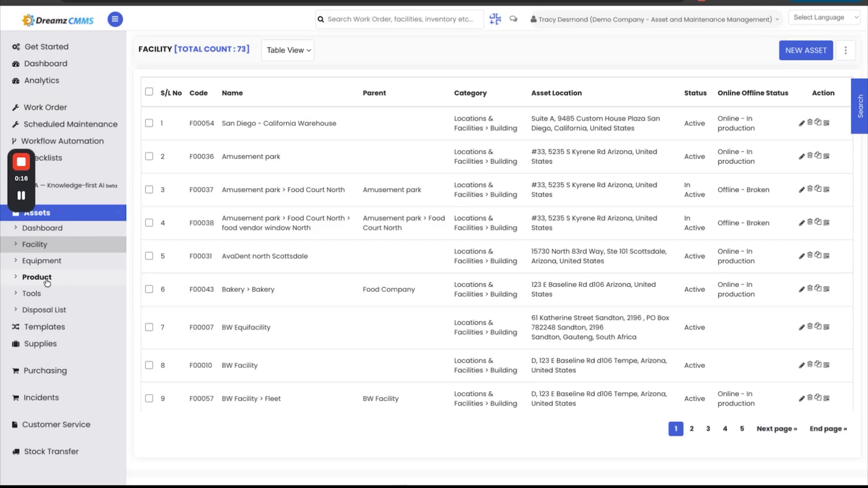Jump to page 5 in pagination
The image size is (868, 488).
[742, 429]
